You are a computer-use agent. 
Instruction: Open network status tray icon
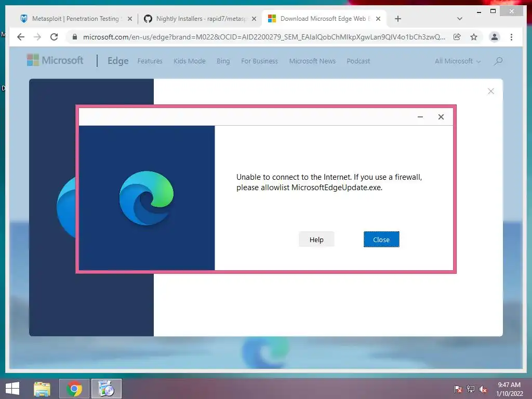point(470,389)
